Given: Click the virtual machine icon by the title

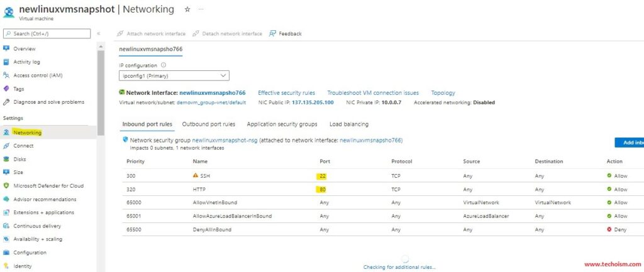Looking at the screenshot, I should pyautogui.click(x=9, y=13).
